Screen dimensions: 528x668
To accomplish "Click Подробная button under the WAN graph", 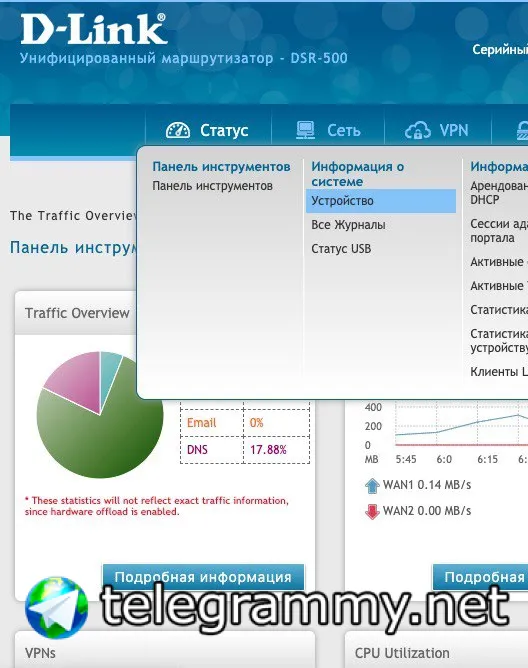I will point(480,577).
